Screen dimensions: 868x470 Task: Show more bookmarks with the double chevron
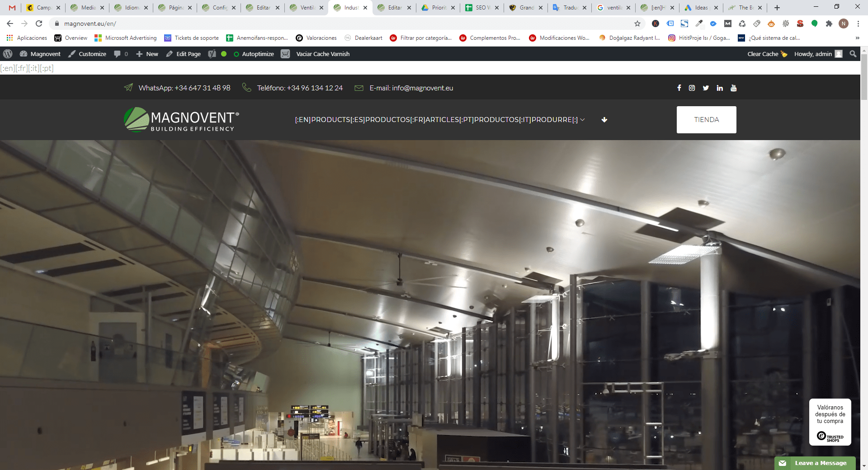click(858, 38)
